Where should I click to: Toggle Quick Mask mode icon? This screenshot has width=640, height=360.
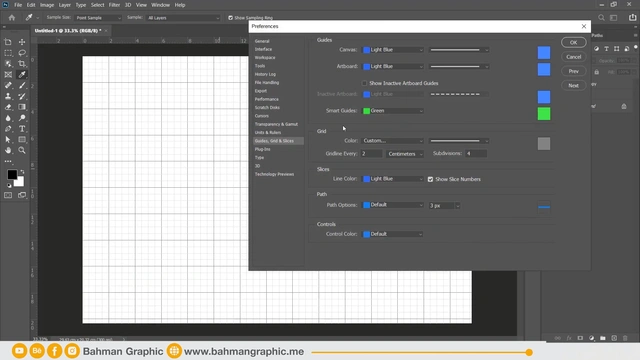pos(8,196)
